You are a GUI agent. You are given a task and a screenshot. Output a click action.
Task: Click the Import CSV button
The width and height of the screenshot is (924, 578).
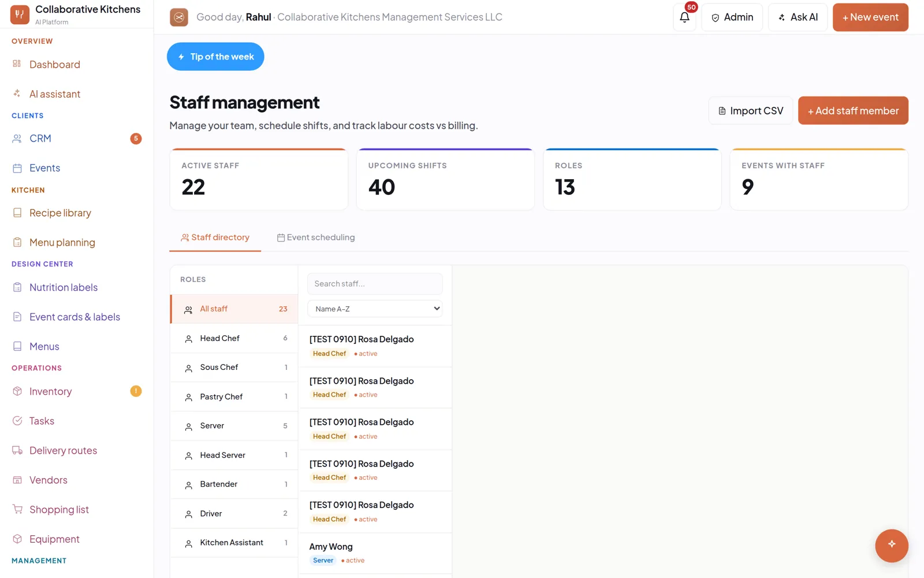pos(751,110)
